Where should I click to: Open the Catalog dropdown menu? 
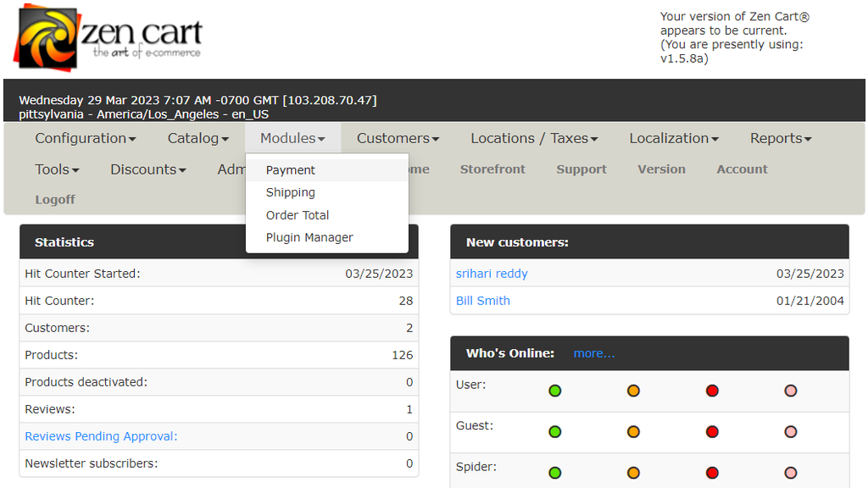coord(198,138)
